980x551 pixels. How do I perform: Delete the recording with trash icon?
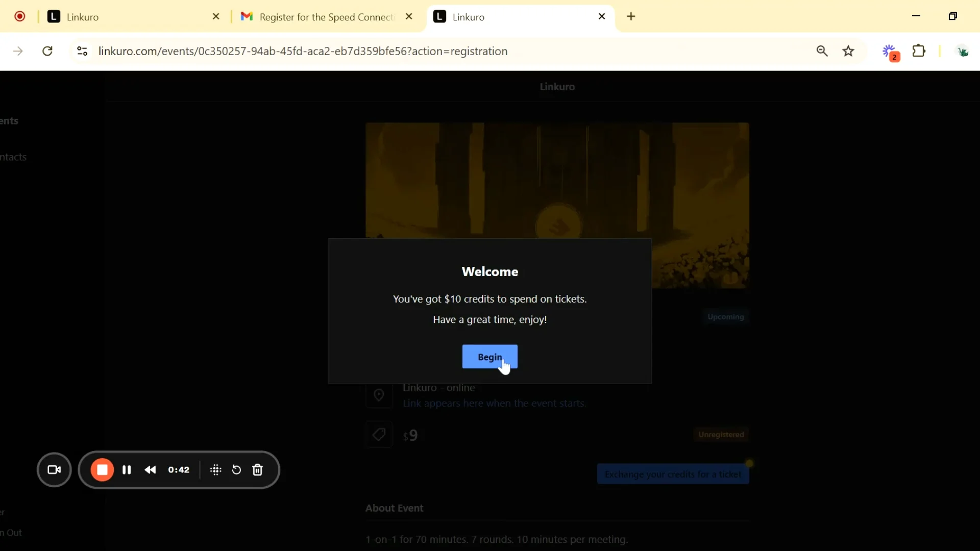coord(258,470)
